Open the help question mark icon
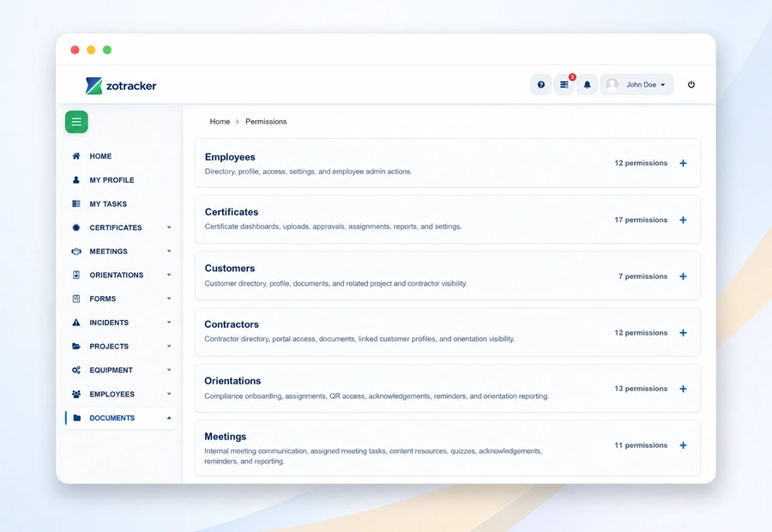Screen dimensions: 772x532 541,85
